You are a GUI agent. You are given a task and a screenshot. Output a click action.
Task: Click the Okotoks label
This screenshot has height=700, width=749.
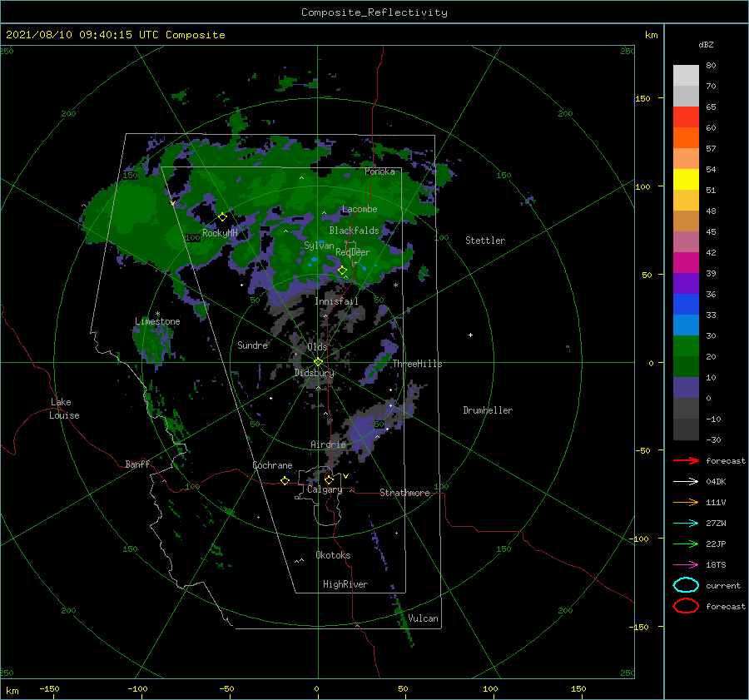pyautogui.click(x=333, y=555)
